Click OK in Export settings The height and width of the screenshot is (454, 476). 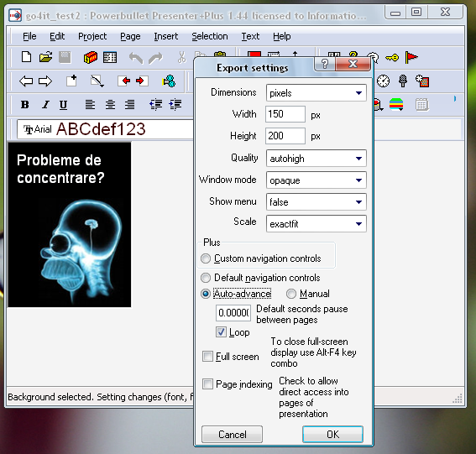332,434
